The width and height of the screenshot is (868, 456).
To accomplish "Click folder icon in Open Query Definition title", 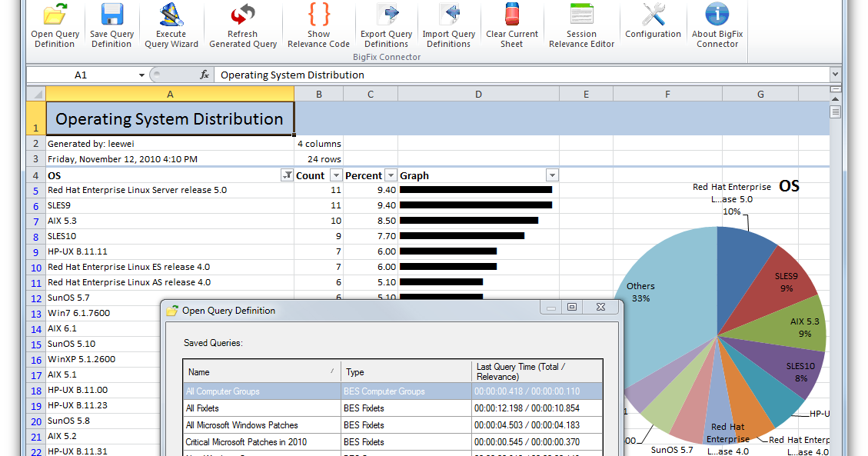I will [x=173, y=311].
